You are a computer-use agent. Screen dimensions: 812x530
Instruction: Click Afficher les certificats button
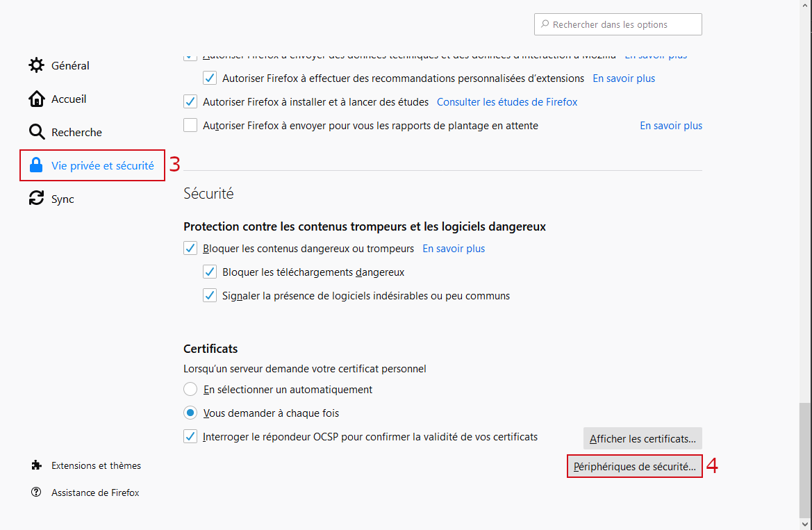pyautogui.click(x=643, y=438)
